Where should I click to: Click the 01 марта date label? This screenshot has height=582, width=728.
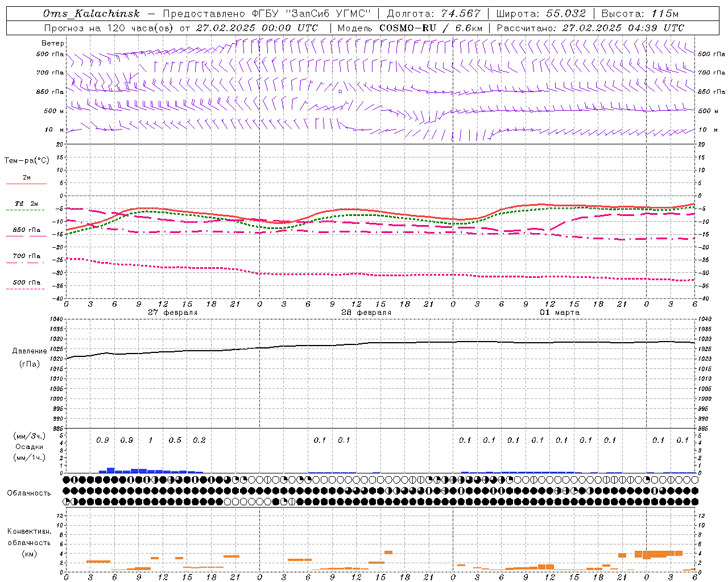[x=560, y=313]
